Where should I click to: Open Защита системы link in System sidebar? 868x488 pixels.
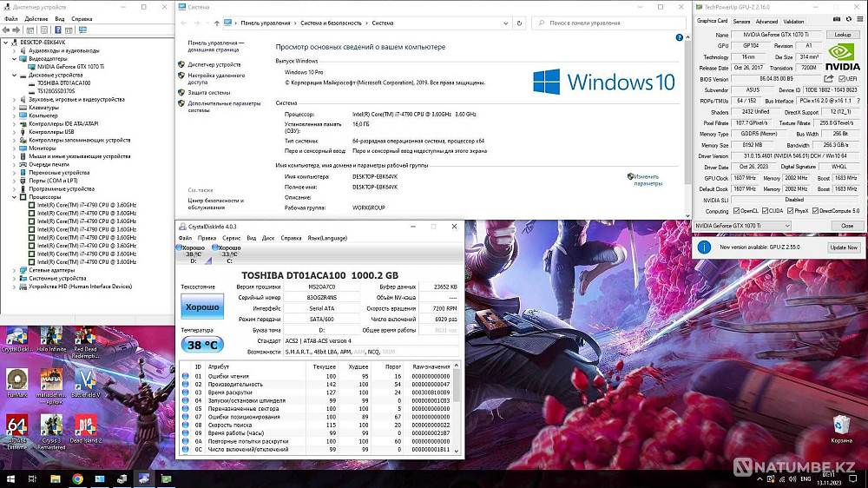[x=208, y=93]
